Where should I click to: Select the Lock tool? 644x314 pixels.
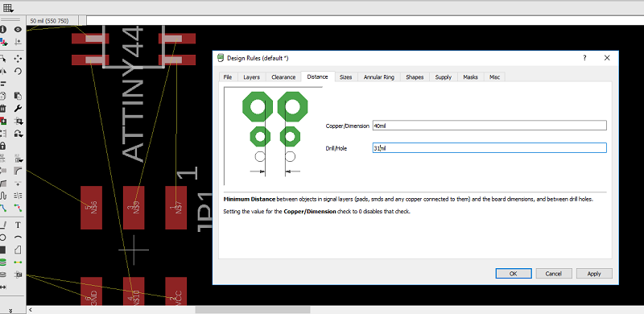coord(3,146)
